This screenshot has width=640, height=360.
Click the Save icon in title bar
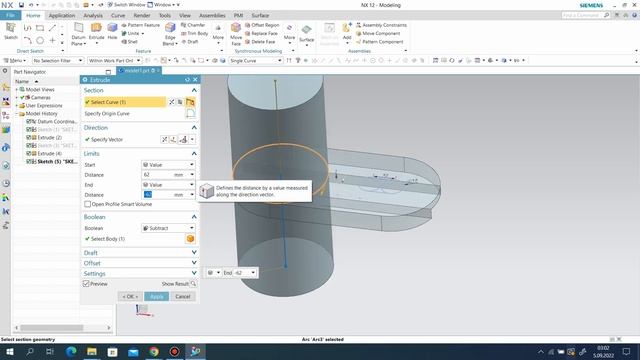pyautogui.click(x=21, y=5)
